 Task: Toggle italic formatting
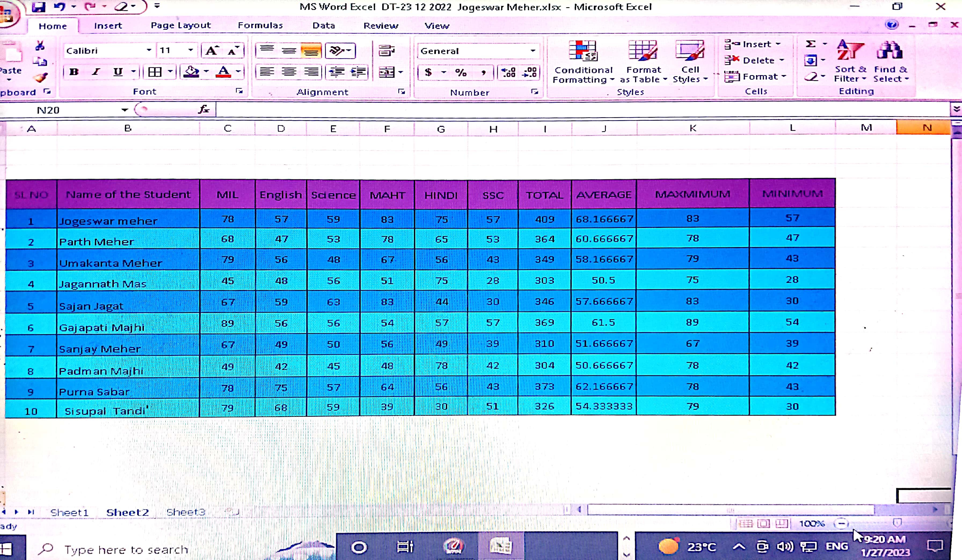coord(96,72)
